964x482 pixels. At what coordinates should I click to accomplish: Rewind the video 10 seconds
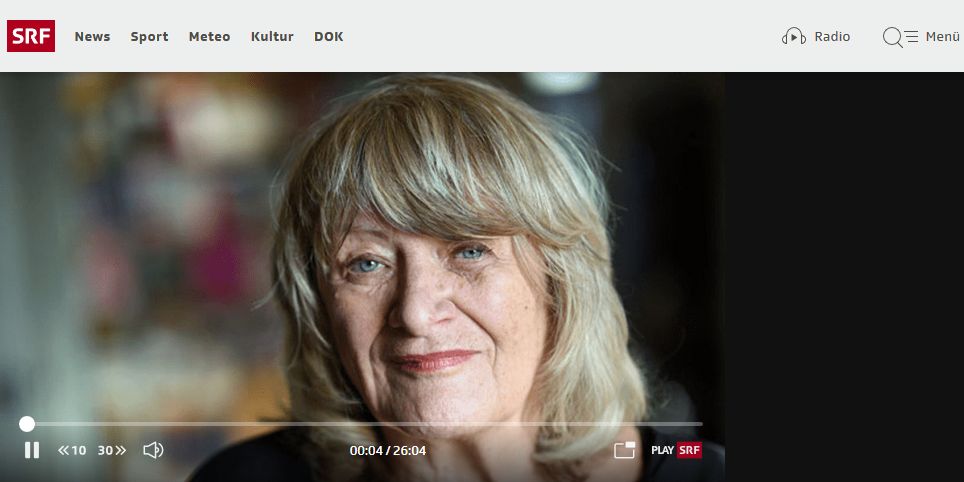(72, 451)
